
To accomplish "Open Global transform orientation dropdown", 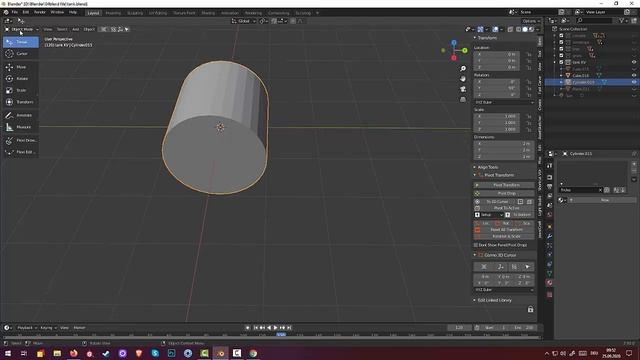I will (x=244, y=21).
